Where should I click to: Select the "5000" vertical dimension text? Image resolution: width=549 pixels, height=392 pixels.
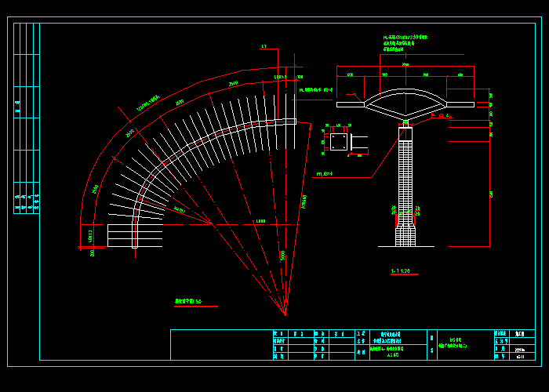pyautogui.click(x=282, y=256)
